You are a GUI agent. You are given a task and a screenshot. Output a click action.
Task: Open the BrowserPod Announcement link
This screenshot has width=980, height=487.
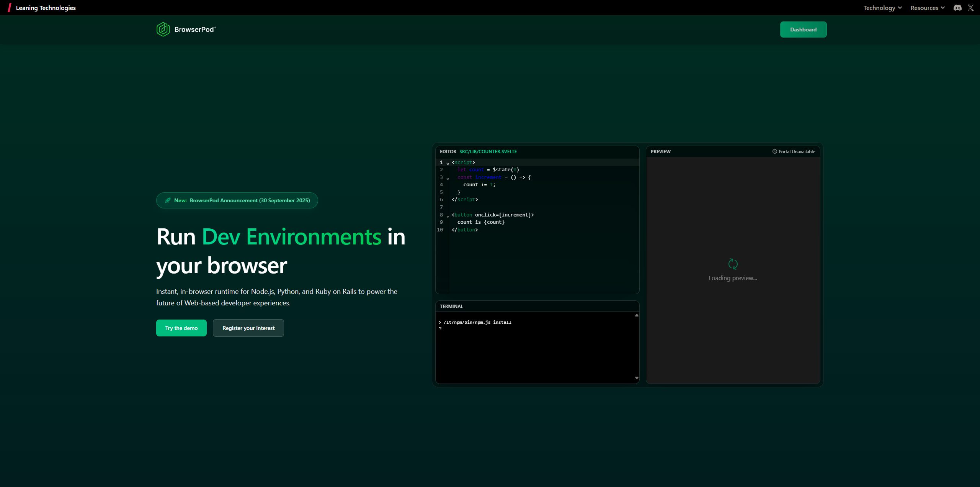coord(250,200)
